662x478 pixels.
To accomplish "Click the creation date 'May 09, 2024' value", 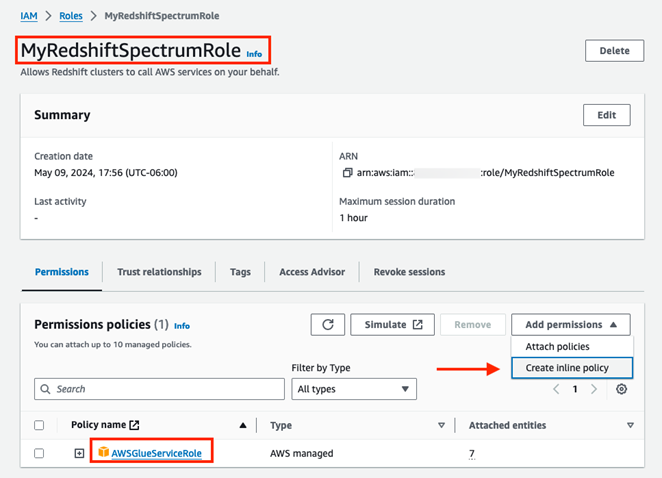I will (106, 173).
